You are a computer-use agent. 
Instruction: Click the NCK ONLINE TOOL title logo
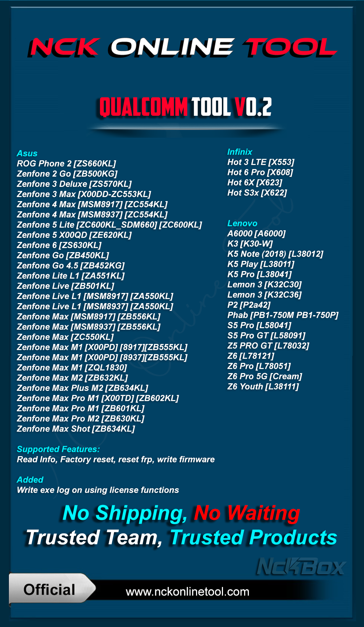point(182,47)
